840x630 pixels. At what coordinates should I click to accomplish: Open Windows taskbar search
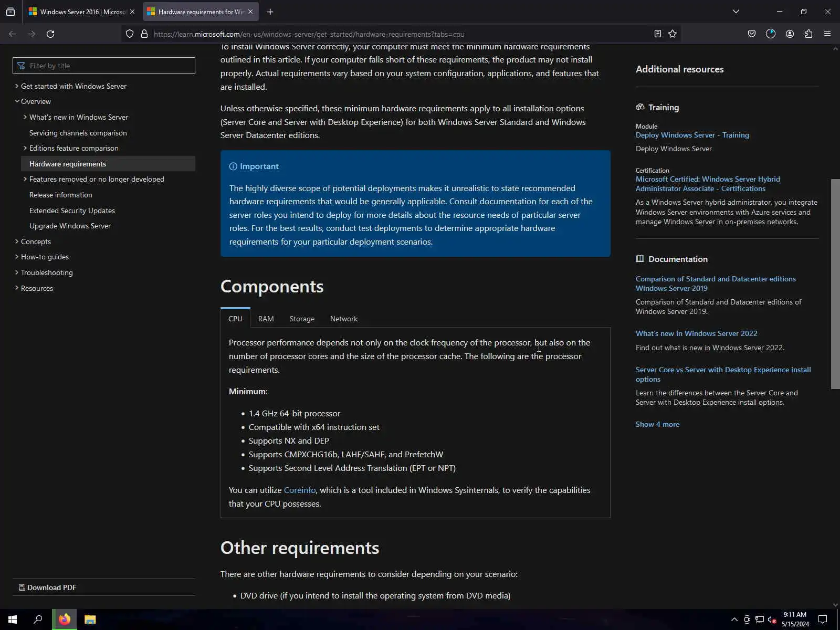click(38, 619)
